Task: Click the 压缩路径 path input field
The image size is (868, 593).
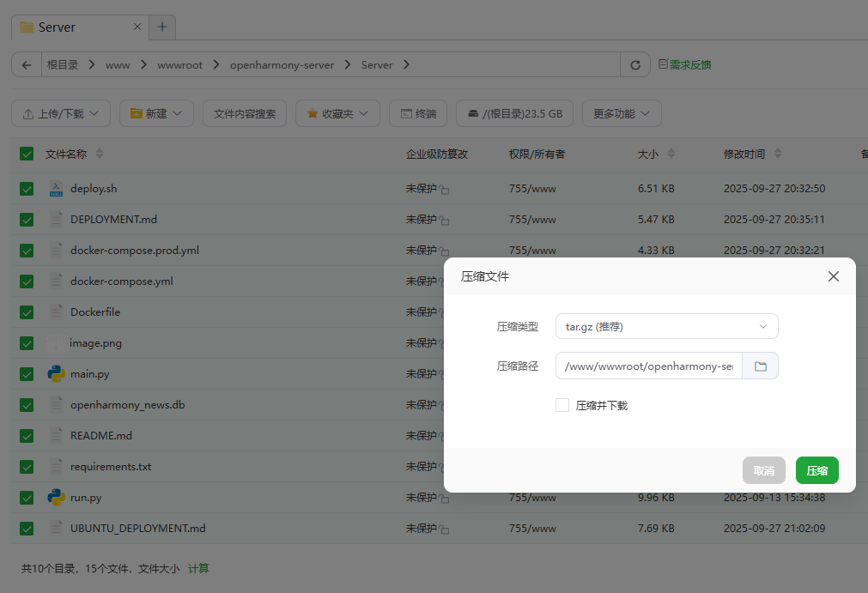Action: tap(648, 366)
